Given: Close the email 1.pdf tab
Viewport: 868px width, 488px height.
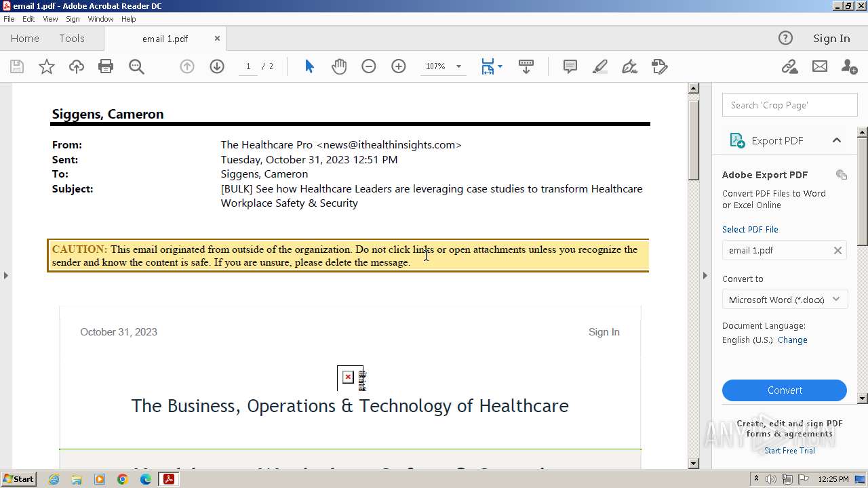Looking at the screenshot, I should [x=217, y=39].
